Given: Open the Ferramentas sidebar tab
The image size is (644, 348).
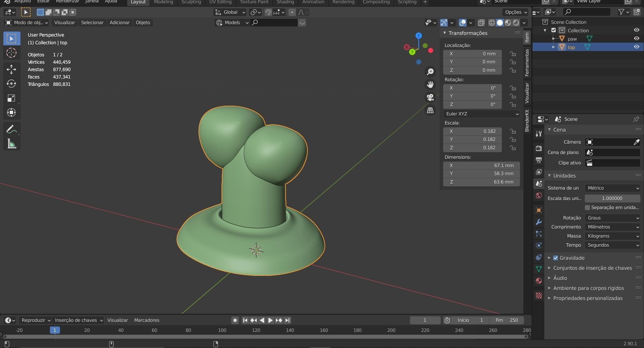Looking at the screenshot, I should (x=527, y=62).
